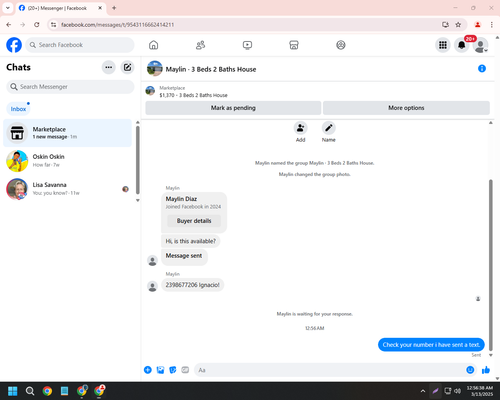Show hidden system tray icons chevron

[x=423, y=391]
